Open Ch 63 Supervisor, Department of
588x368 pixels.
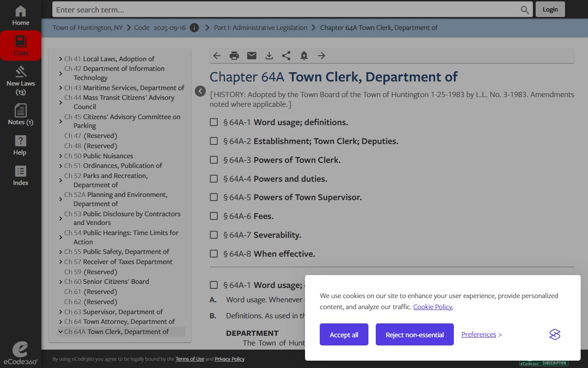113,312
